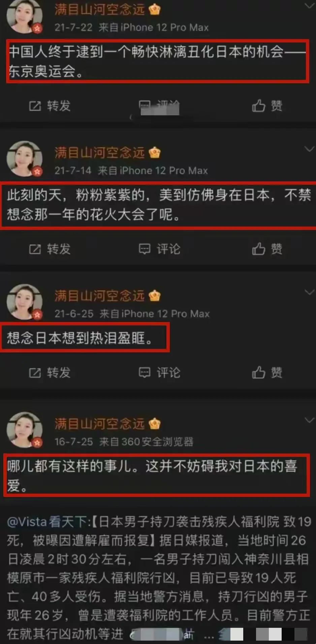Open comments on the 21-6-25 post

pyautogui.click(x=159, y=373)
